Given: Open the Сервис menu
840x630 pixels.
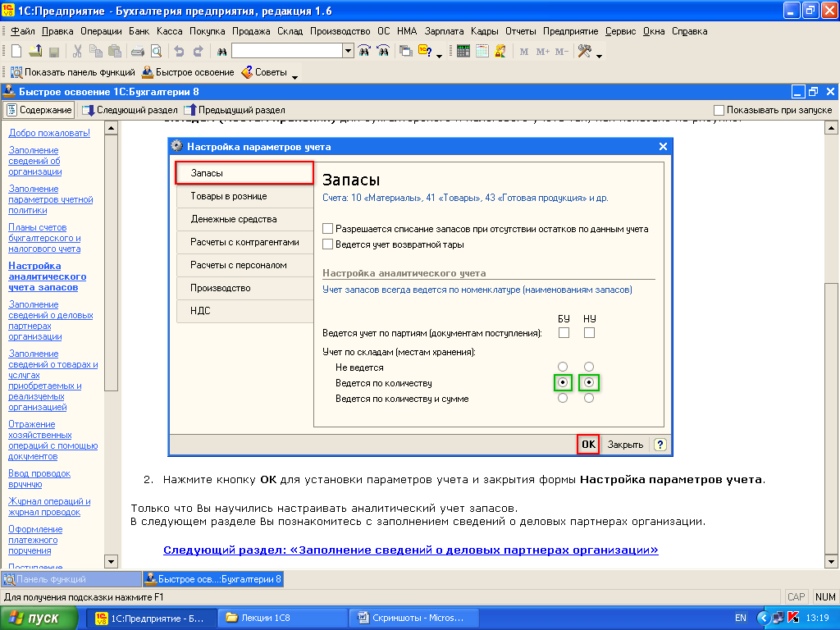Looking at the screenshot, I should 620,31.
